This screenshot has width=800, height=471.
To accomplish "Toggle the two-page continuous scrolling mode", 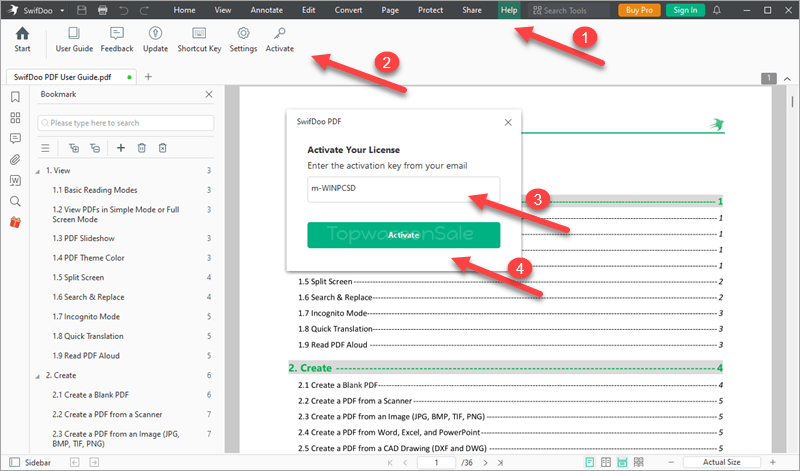I will point(638,462).
